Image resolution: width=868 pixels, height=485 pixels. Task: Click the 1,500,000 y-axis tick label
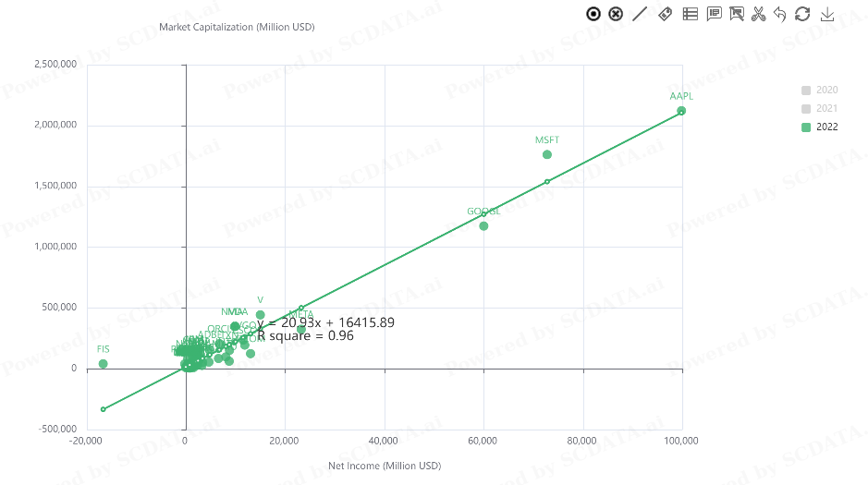[55, 186]
